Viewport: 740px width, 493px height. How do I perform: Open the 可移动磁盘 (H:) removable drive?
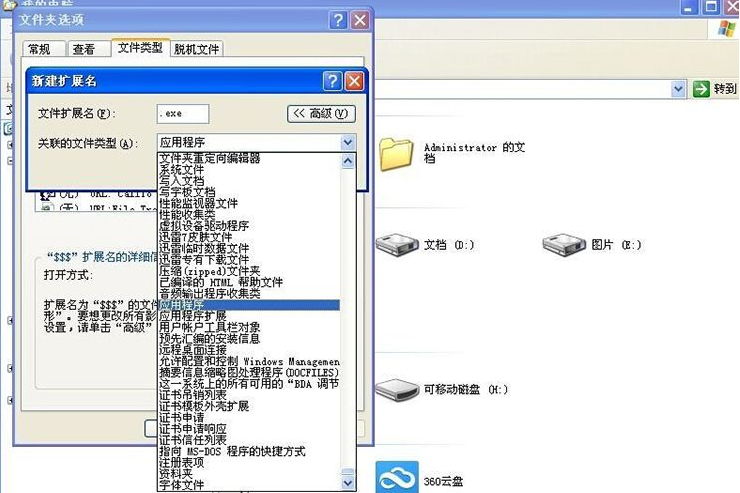click(x=396, y=389)
